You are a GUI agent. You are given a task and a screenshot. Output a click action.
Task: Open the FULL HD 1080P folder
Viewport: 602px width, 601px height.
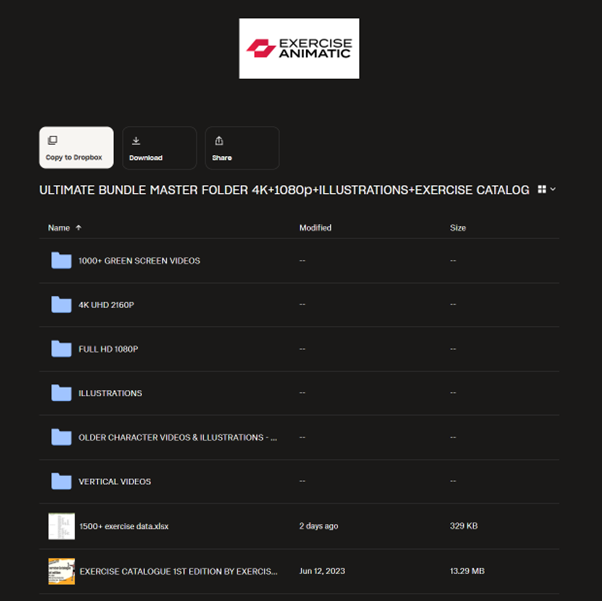pyautogui.click(x=108, y=349)
